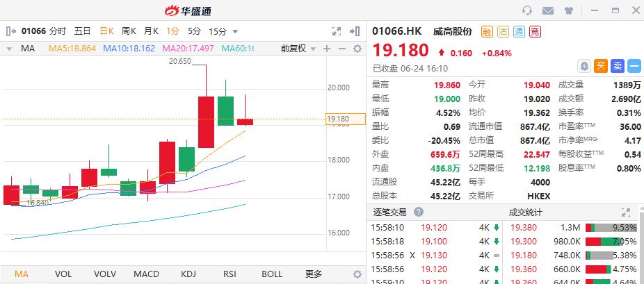Open the skin theme shirt icon
644x284 pixels.
[x=569, y=10]
